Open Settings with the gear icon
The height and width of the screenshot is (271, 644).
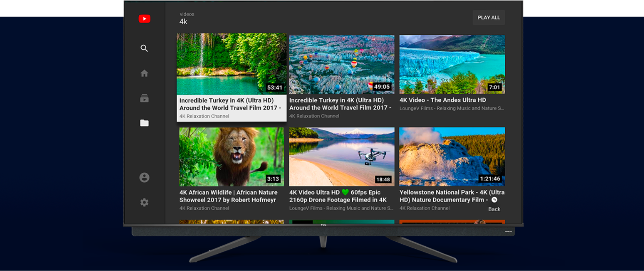144,202
